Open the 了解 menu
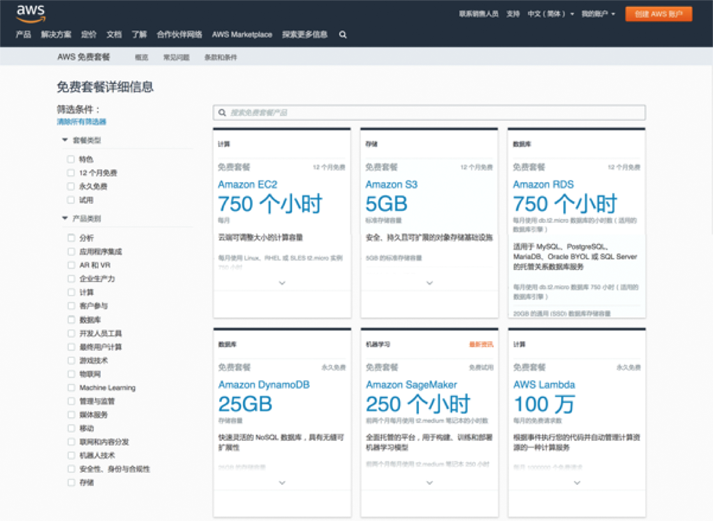The width and height of the screenshot is (713, 521). point(139,35)
